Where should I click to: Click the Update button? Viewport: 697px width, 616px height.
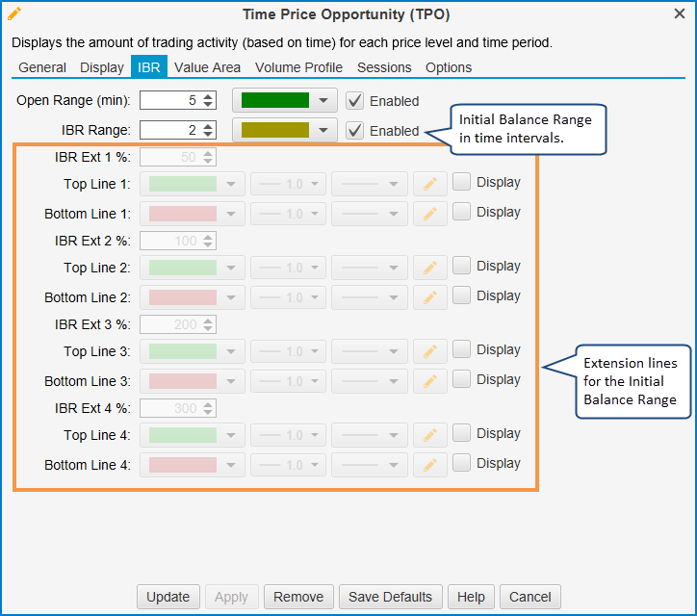coord(168,597)
